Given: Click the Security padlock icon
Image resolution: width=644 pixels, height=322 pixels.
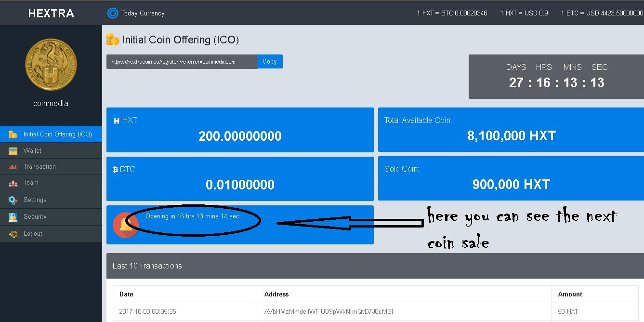Looking at the screenshot, I should tap(13, 217).
